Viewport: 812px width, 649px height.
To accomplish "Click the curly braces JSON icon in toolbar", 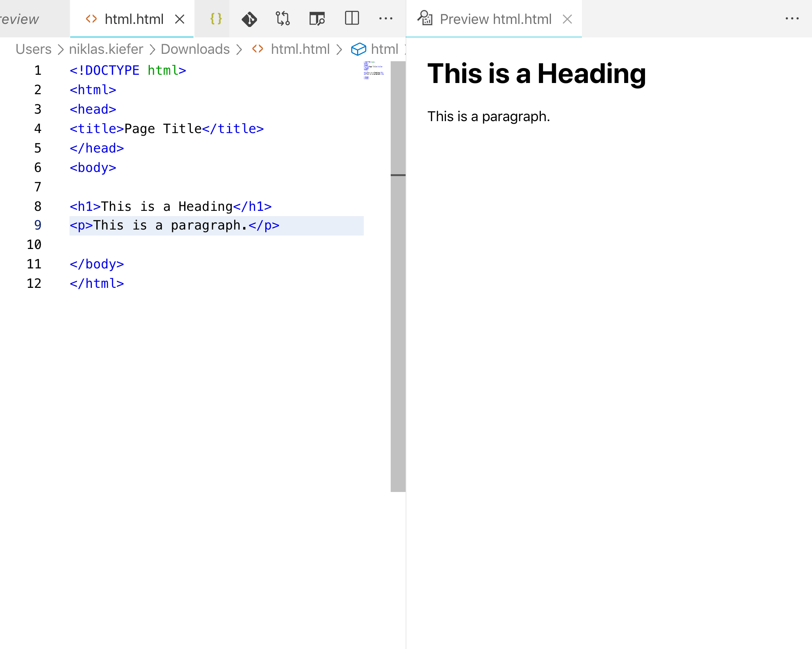I will click(216, 19).
